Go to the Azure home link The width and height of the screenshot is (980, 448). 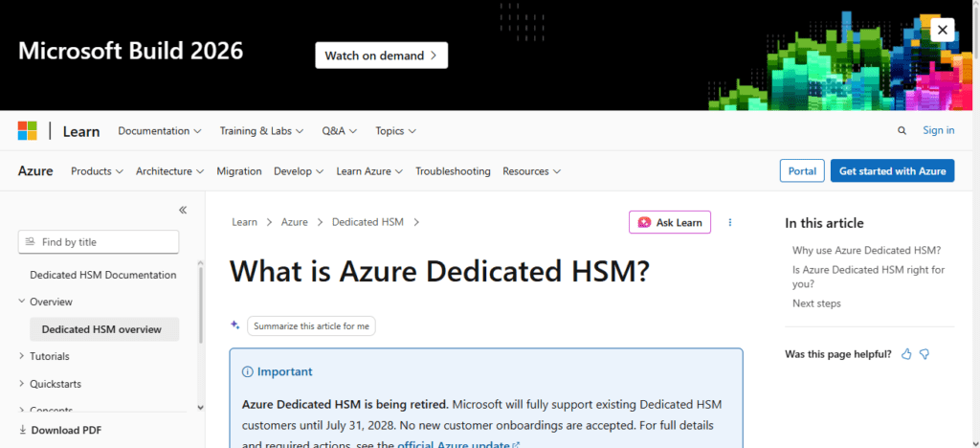pyautogui.click(x=35, y=170)
